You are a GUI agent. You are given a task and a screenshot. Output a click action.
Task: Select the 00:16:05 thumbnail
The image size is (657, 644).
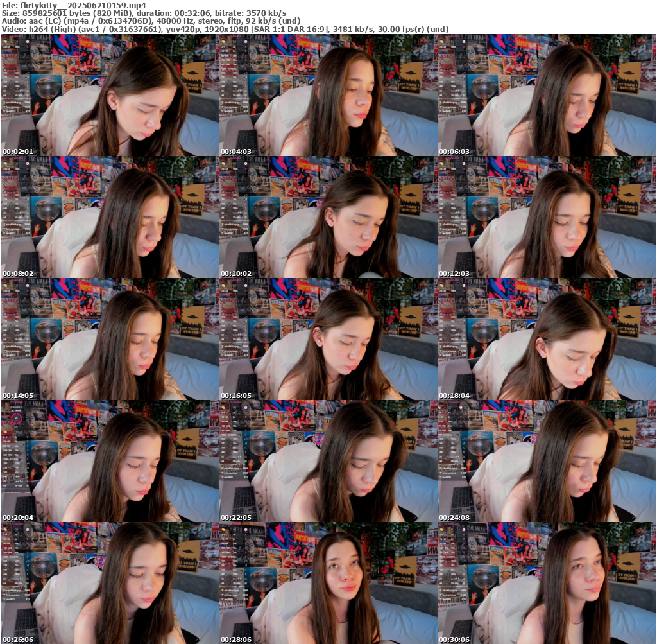328,339
